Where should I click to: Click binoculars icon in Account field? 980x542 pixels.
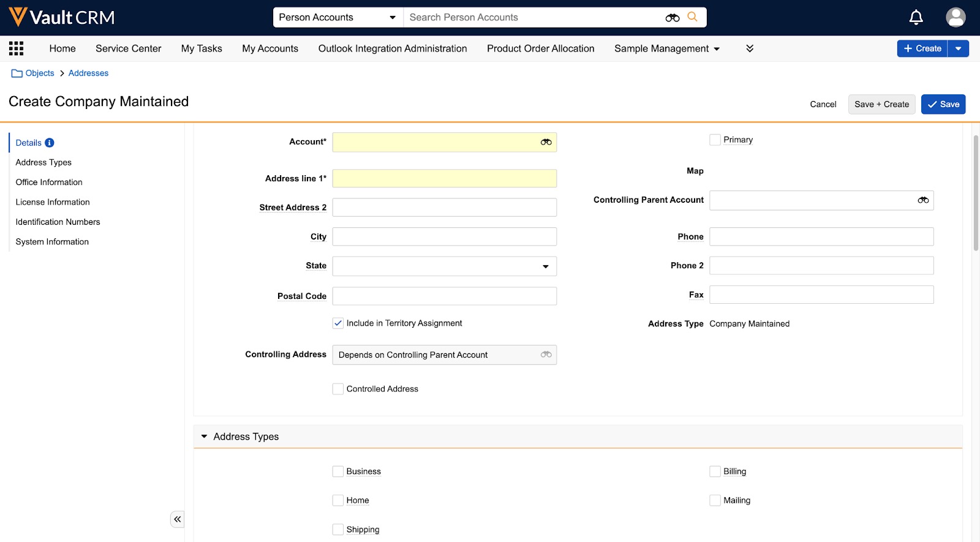[x=546, y=142]
